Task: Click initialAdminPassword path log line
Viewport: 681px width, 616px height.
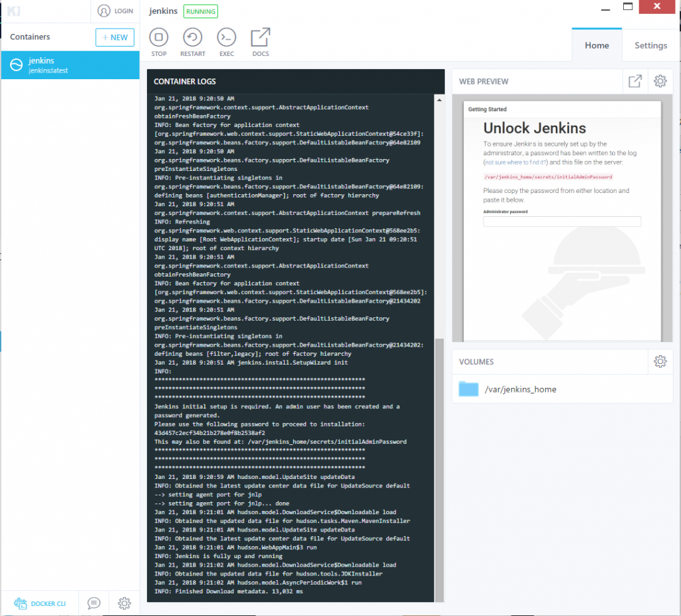Action: tap(280, 441)
